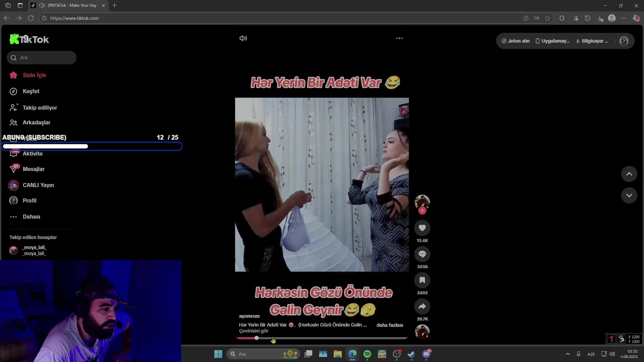Viewport: 644px width, 362px height.
Task: Open the system volume tray icon
Action: point(612,354)
